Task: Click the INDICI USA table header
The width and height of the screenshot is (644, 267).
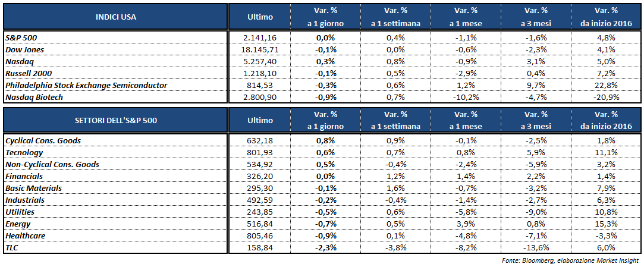Action: pos(116,17)
